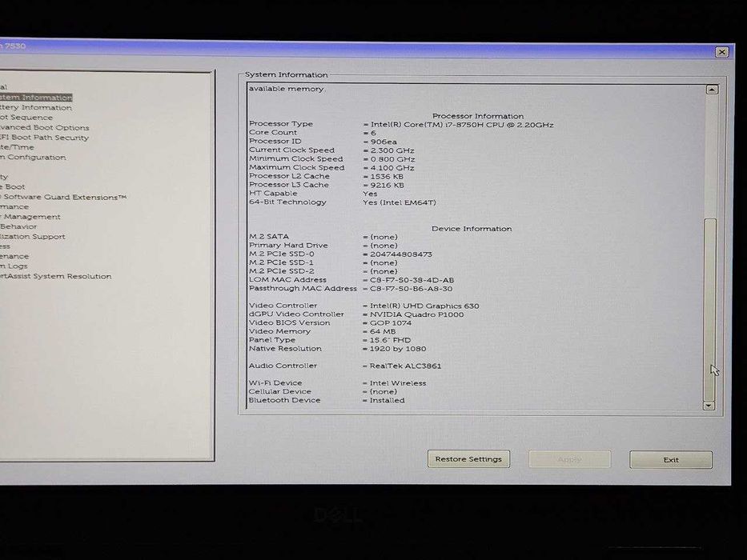Image resolution: width=747 pixels, height=560 pixels.
Task: Click the Maximum Clock Speed value 4.100 GHz
Action: (x=392, y=168)
